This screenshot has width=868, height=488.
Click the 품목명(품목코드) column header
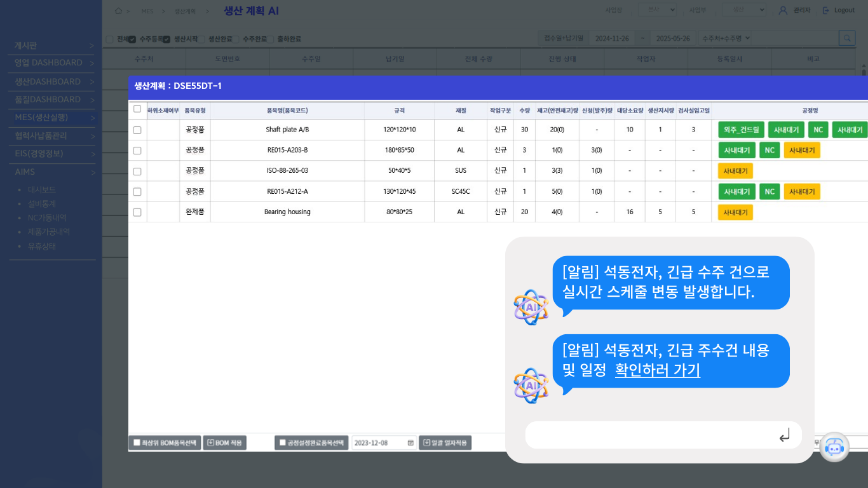[287, 111]
